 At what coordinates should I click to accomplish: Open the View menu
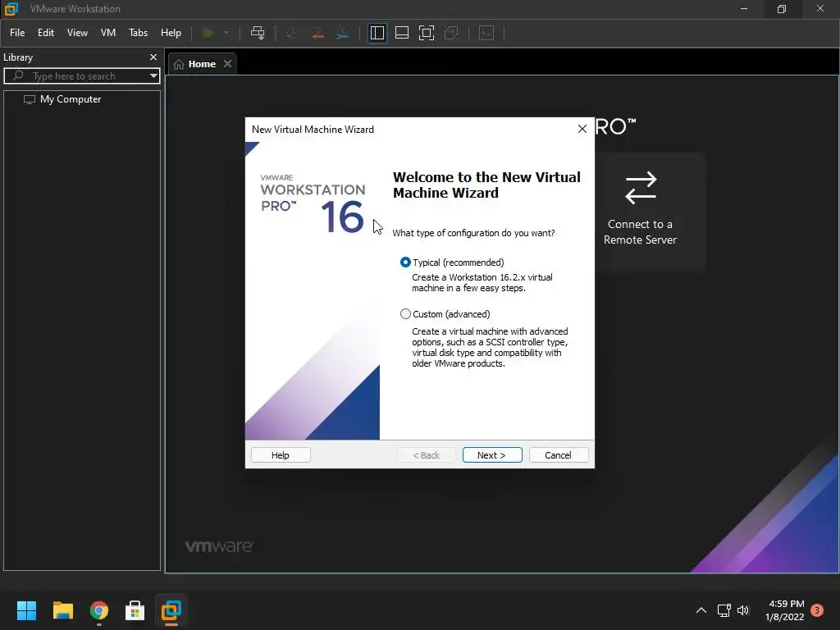pyautogui.click(x=77, y=33)
